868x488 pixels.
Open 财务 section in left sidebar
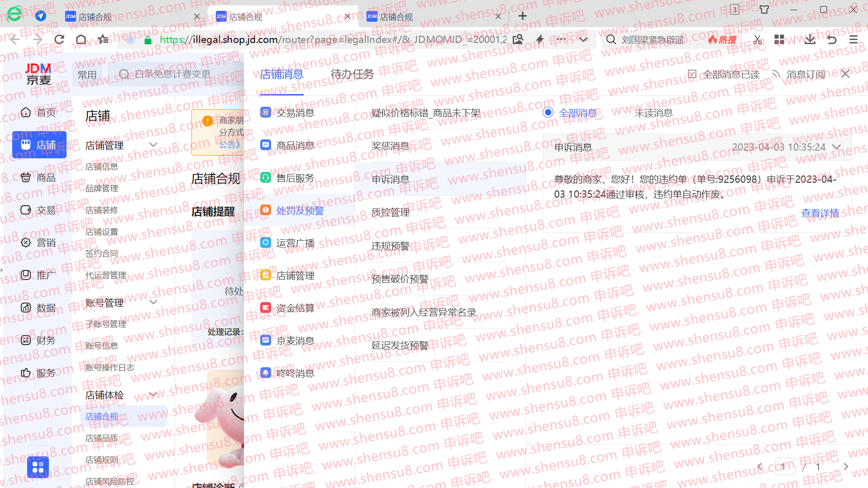[39, 340]
